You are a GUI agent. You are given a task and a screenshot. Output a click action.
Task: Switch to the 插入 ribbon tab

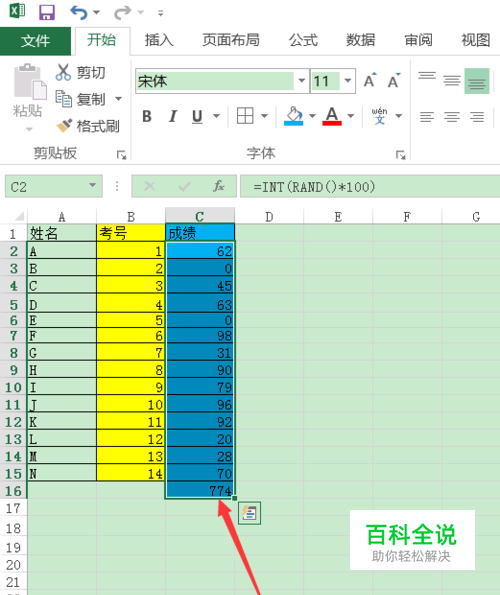(x=159, y=40)
